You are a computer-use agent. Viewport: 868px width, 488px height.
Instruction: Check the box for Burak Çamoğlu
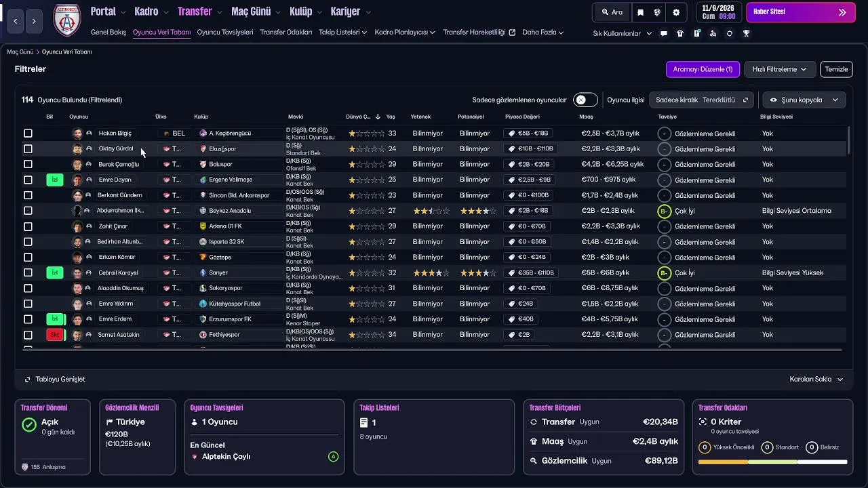tap(28, 164)
